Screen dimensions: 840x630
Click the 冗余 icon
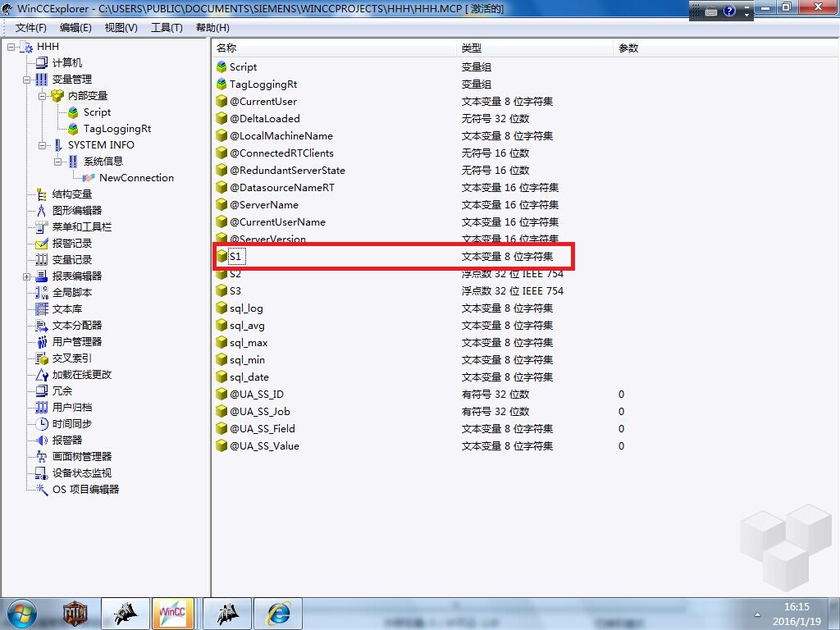(x=41, y=391)
